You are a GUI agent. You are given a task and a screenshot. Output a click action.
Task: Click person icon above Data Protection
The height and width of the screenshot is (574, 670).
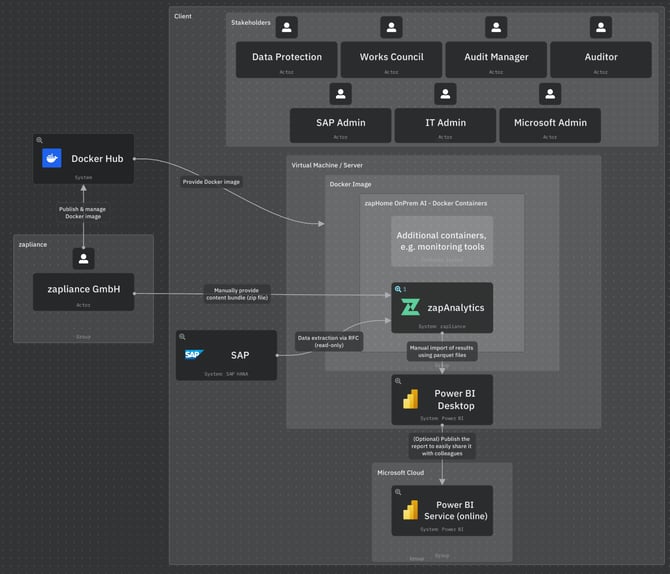pyautogui.click(x=287, y=28)
